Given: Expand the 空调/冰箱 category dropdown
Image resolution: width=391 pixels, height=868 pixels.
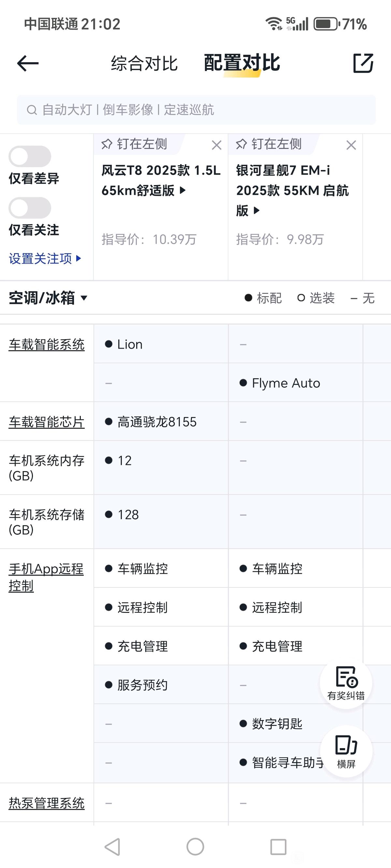Looking at the screenshot, I should click(48, 298).
